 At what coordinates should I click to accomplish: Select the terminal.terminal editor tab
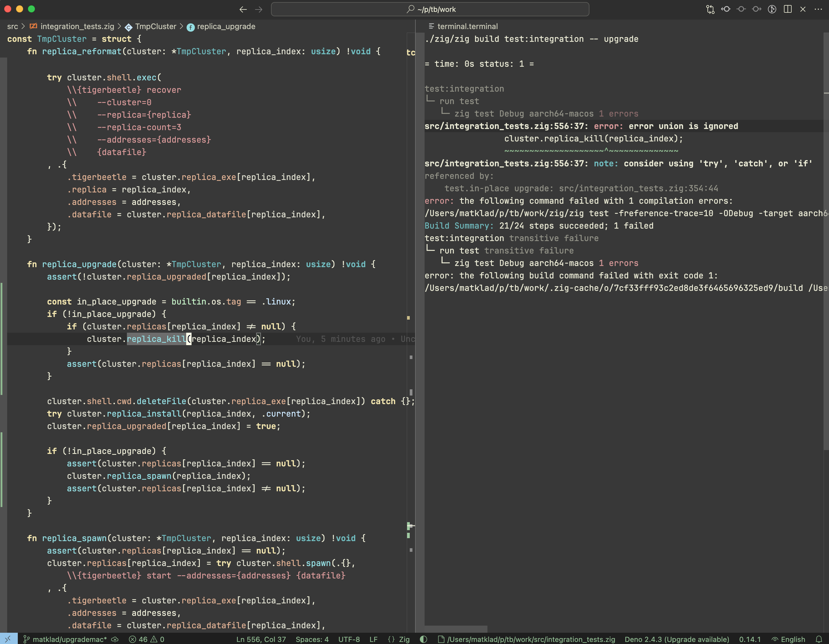(x=467, y=26)
